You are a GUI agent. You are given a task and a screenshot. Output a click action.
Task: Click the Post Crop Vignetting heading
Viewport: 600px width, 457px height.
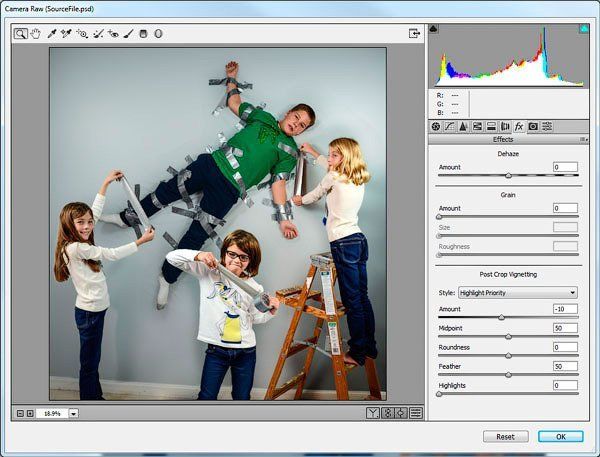click(x=508, y=274)
